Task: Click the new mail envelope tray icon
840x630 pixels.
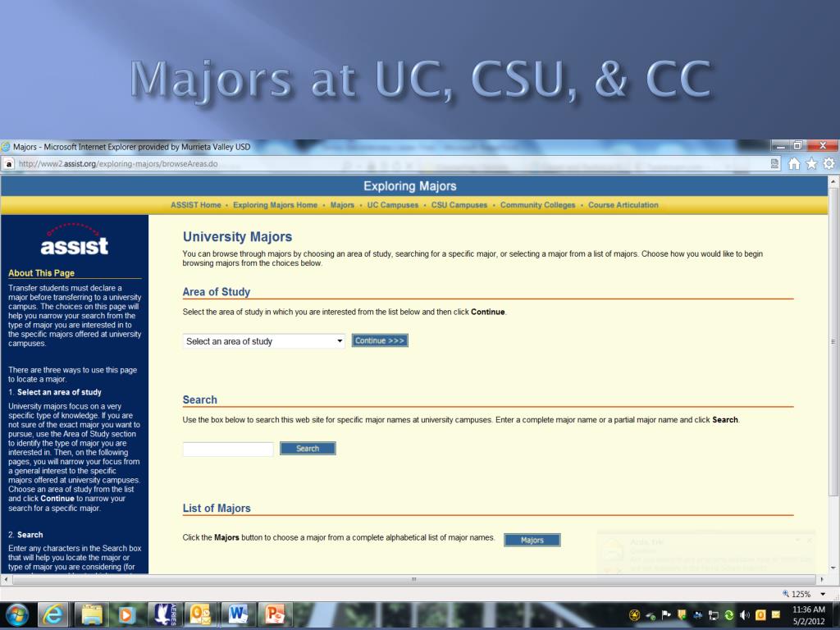Action: 776,615
